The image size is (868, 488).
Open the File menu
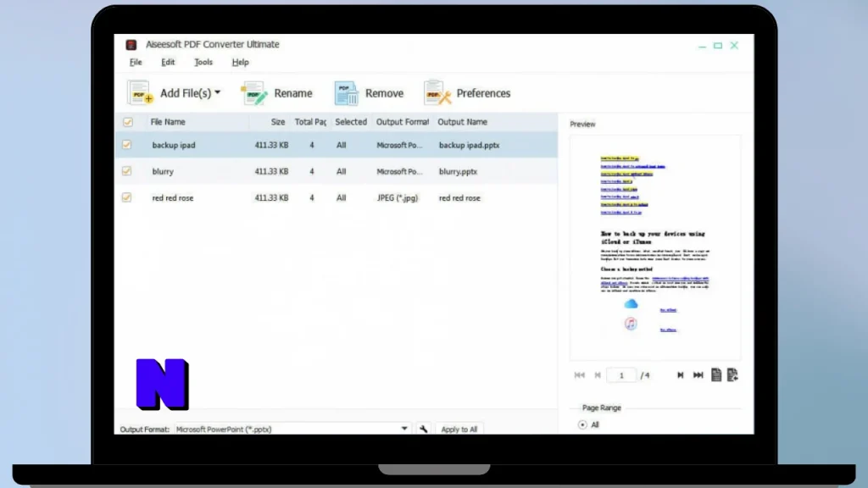tap(136, 62)
